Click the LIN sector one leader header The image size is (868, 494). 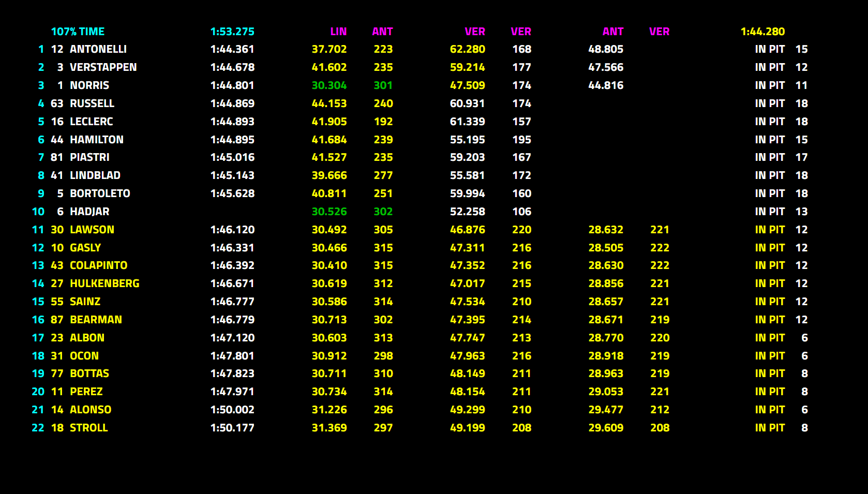(x=338, y=32)
